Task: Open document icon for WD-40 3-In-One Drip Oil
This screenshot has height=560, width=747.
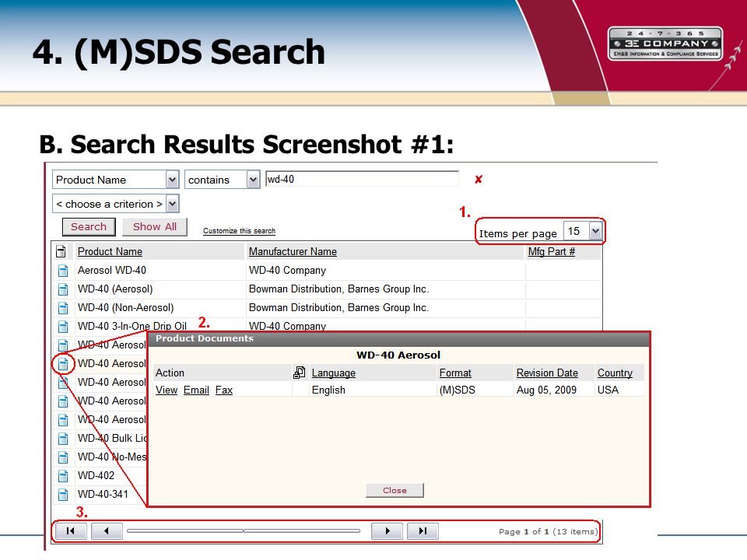Action: click(63, 326)
